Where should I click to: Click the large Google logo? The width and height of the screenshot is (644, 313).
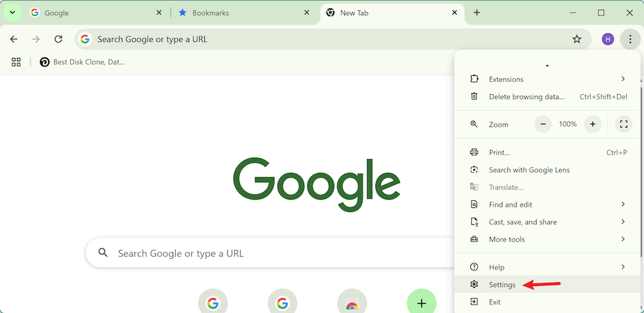pyautogui.click(x=317, y=184)
